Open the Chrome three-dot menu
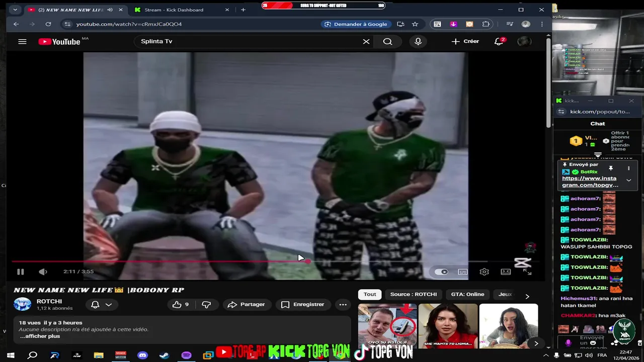The image size is (644, 362). (542, 24)
